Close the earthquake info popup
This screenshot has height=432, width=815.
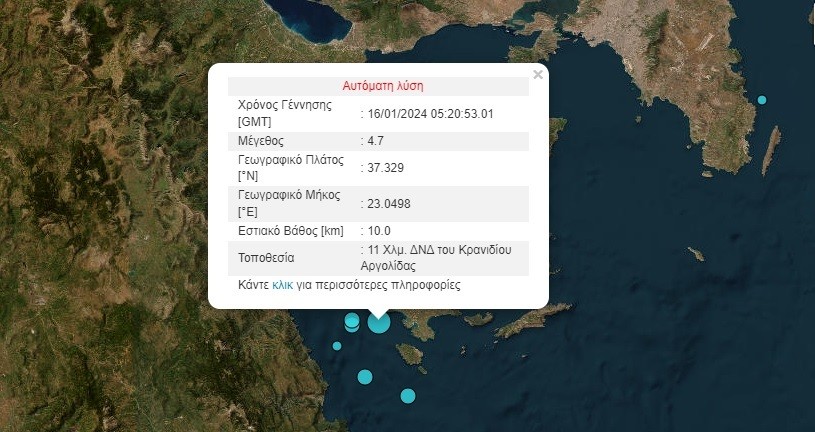pyautogui.click(x=538, y=75)
